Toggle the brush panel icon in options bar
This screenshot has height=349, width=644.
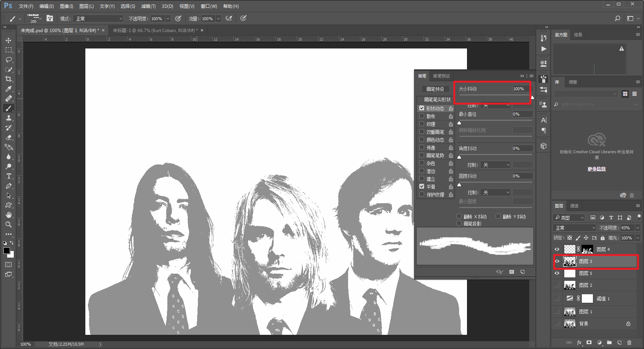(x=50, y=18)
